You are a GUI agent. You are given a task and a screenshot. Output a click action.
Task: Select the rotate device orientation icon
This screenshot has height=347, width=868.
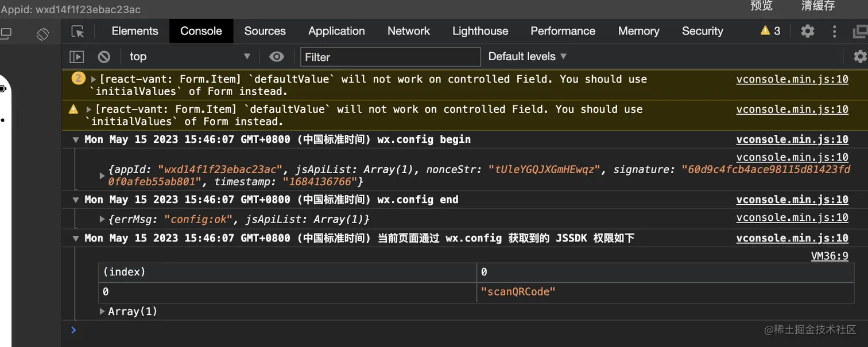43,34
